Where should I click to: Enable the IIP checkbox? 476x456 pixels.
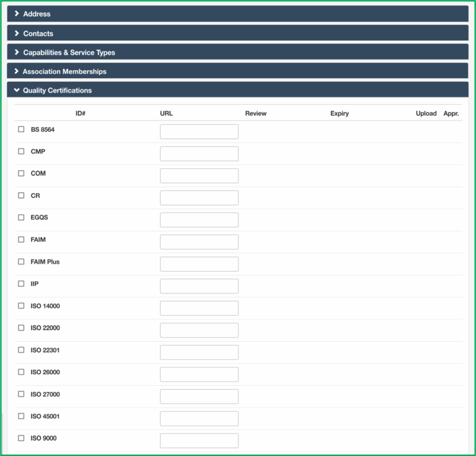21,284
